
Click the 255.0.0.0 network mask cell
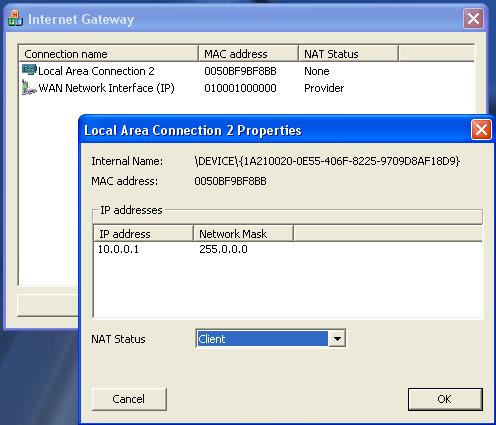223,249
